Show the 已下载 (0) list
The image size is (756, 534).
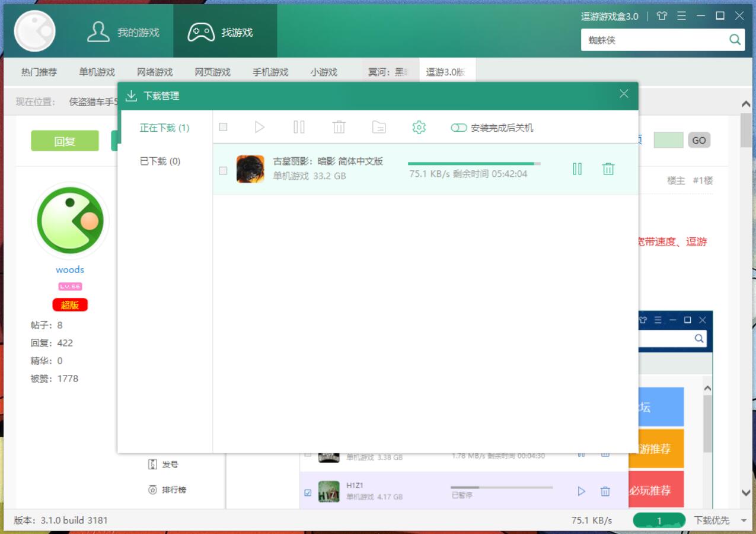(160, 161)
